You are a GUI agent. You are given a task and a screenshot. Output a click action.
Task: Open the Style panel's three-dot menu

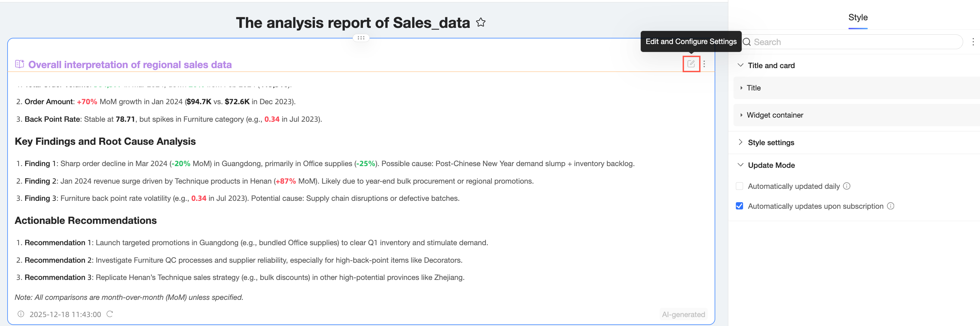coord(973,42)
